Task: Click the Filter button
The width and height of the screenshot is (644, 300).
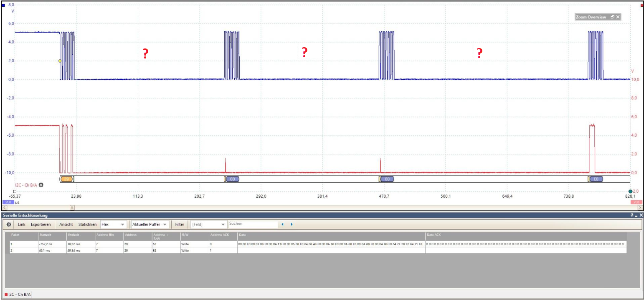Action: pos(180,224)
